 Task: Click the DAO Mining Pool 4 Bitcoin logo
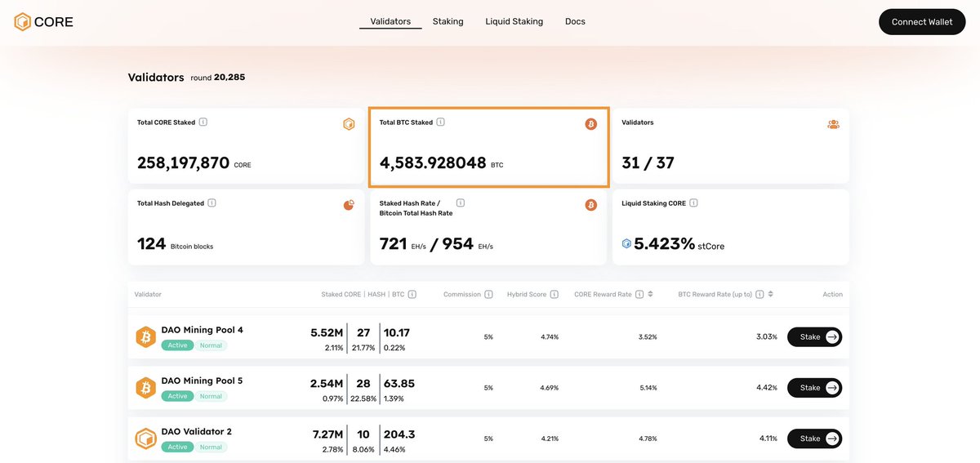pos(145,337)
